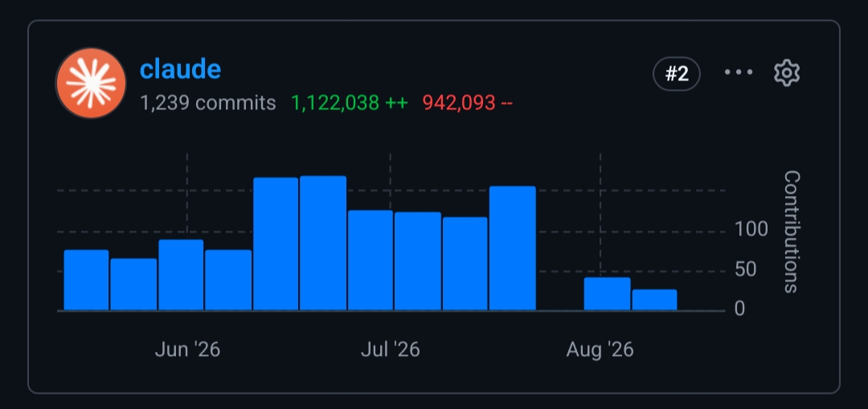Image resolution: width=868 pixels, height=409 pixels.
Task: Select the tall bar just before the empty gap
Action: (513, 248)
